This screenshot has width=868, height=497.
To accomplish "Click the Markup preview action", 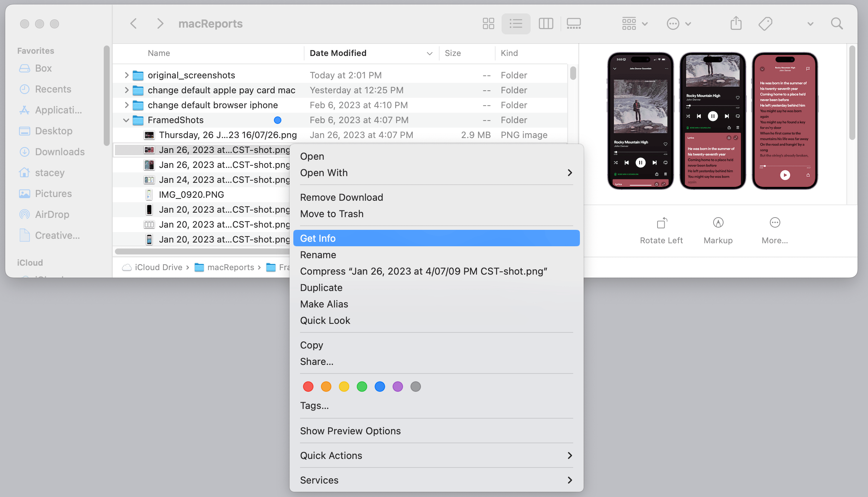I will click(x=718, y=231).
